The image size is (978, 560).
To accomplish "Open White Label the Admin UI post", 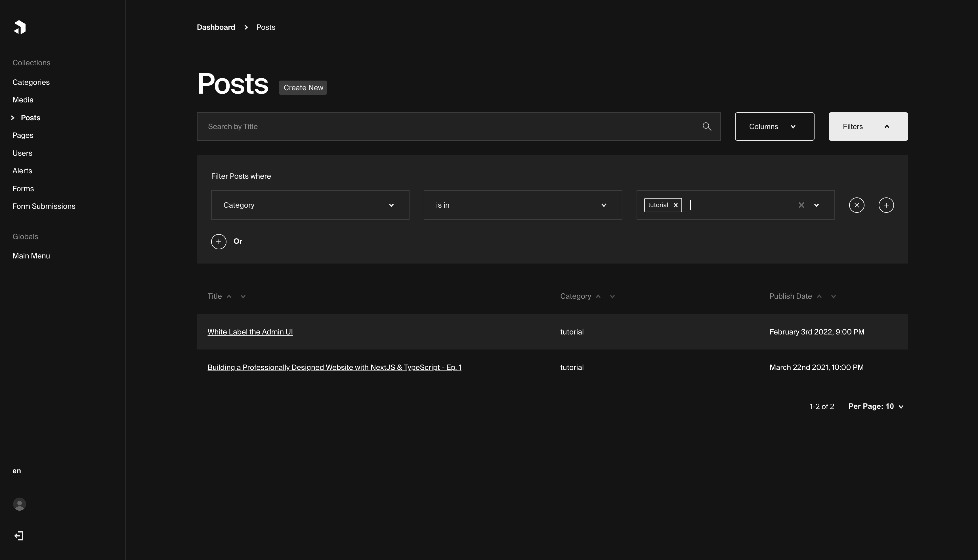I will pyautogui.click(x=250, y=332).
